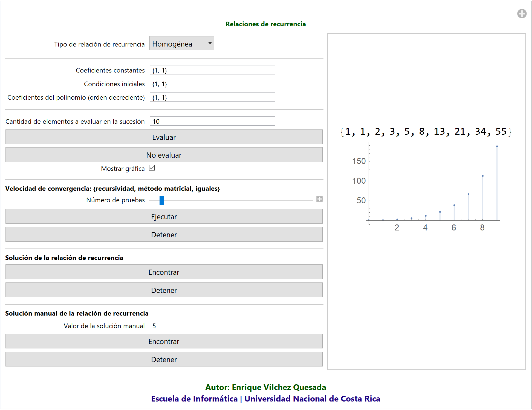Screen dimensions: 532x410
Task: Click the Valor de la solución manual field
Action: click(x=212, y=326)
